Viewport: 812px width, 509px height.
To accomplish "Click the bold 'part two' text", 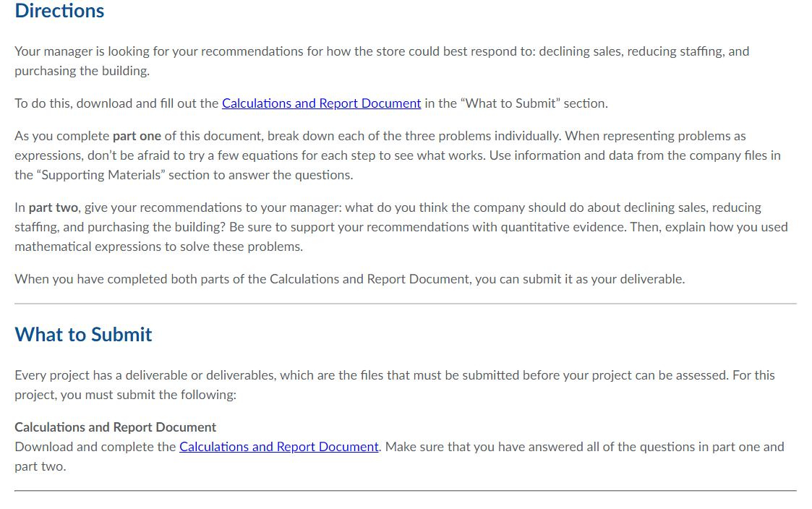I will [54, 208].
